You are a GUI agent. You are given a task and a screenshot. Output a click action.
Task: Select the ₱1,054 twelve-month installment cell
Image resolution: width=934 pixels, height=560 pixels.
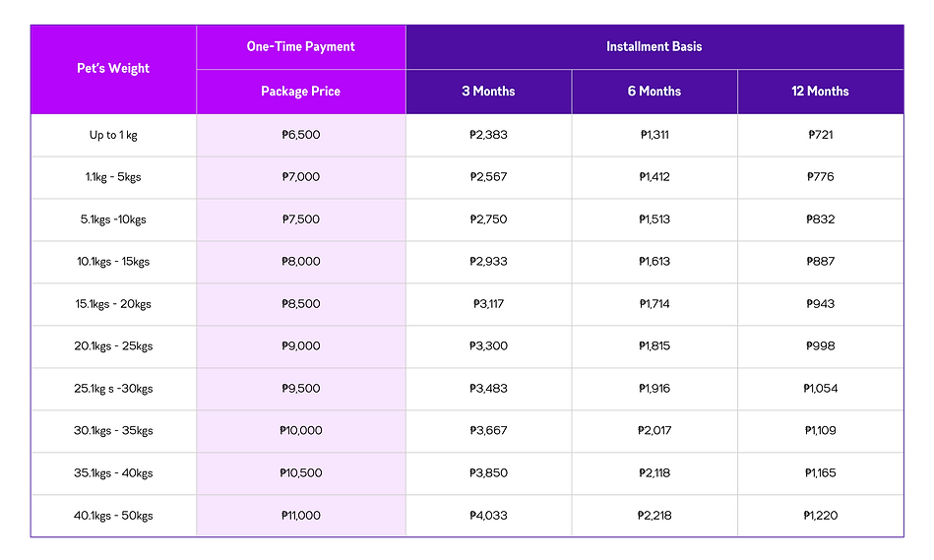[x=820, y=389]
